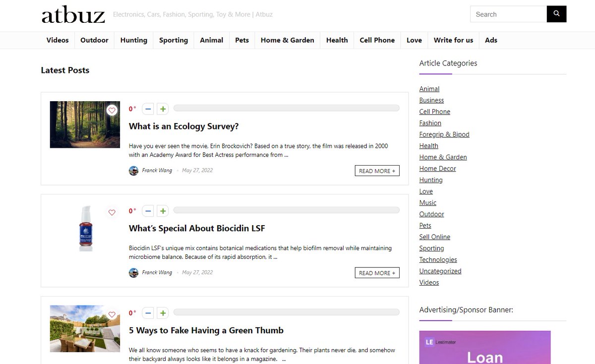This screenshot has width=595, height=364.
Task: Open the Pets navigation item
Action: [x=242, y=40]
